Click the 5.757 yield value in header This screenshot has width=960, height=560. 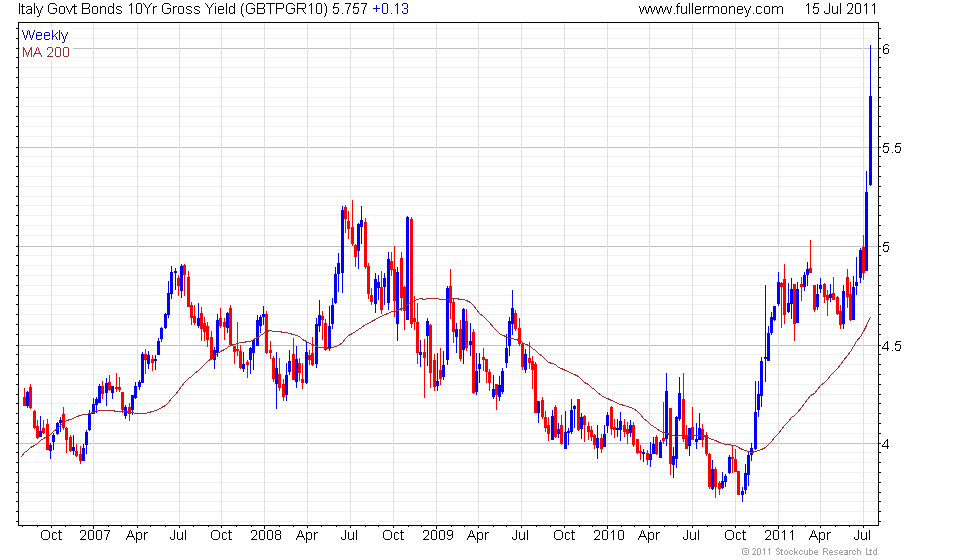350,9
